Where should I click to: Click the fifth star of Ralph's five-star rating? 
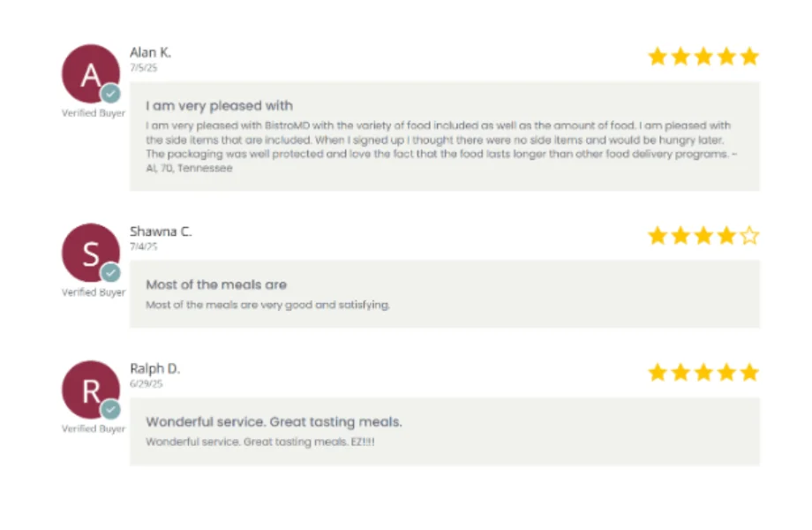748,372
